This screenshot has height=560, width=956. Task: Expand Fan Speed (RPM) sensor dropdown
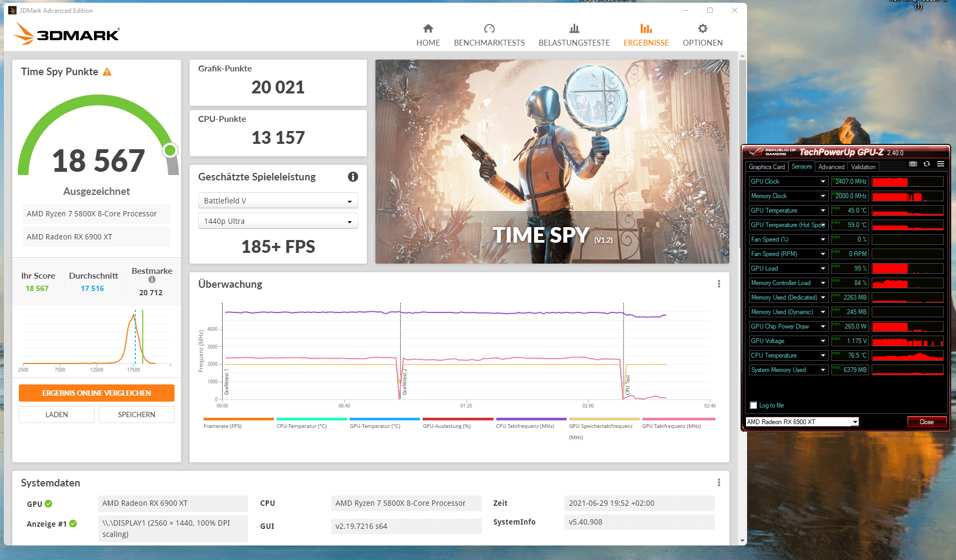pos(823,254)
